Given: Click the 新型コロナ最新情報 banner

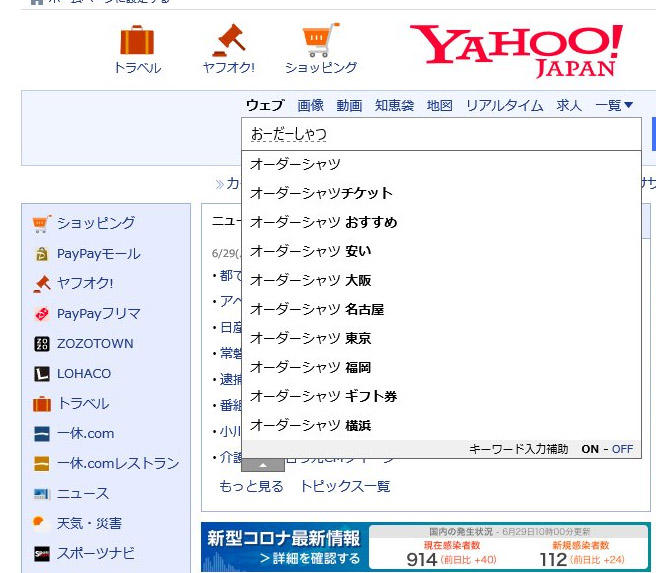Looking at the screenshot, I should coord(426,547).
